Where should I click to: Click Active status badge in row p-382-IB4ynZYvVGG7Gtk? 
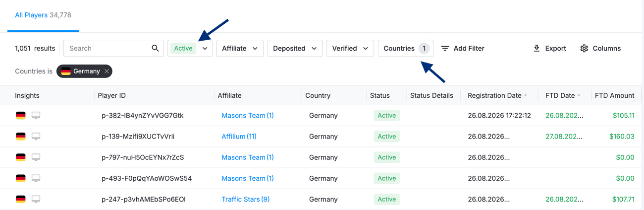[387, 115]
